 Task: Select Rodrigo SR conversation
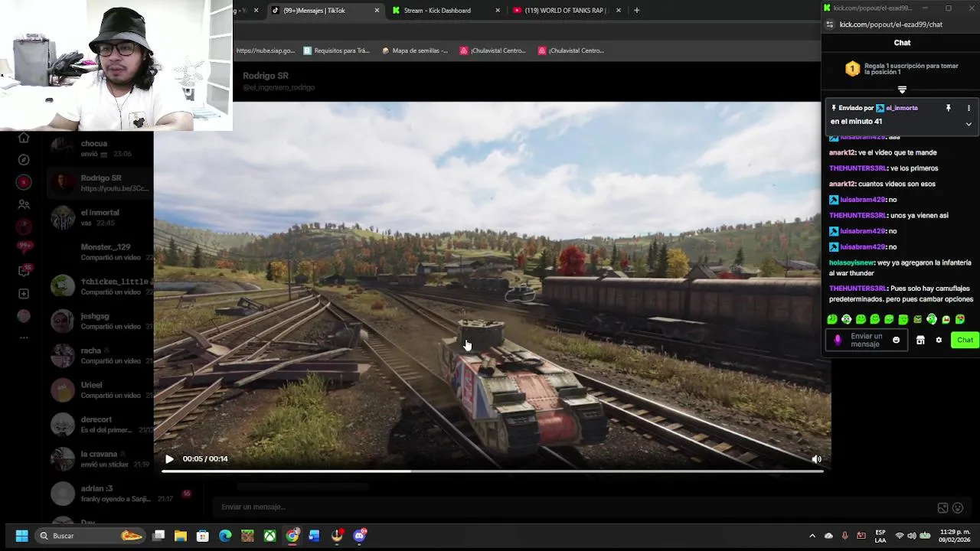[x=100, y=183]
